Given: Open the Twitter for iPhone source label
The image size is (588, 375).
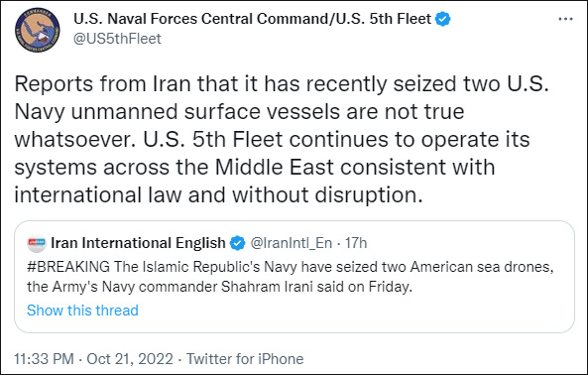Looking at the screenshot, I should pyautogui.click(x=245, y=359).
